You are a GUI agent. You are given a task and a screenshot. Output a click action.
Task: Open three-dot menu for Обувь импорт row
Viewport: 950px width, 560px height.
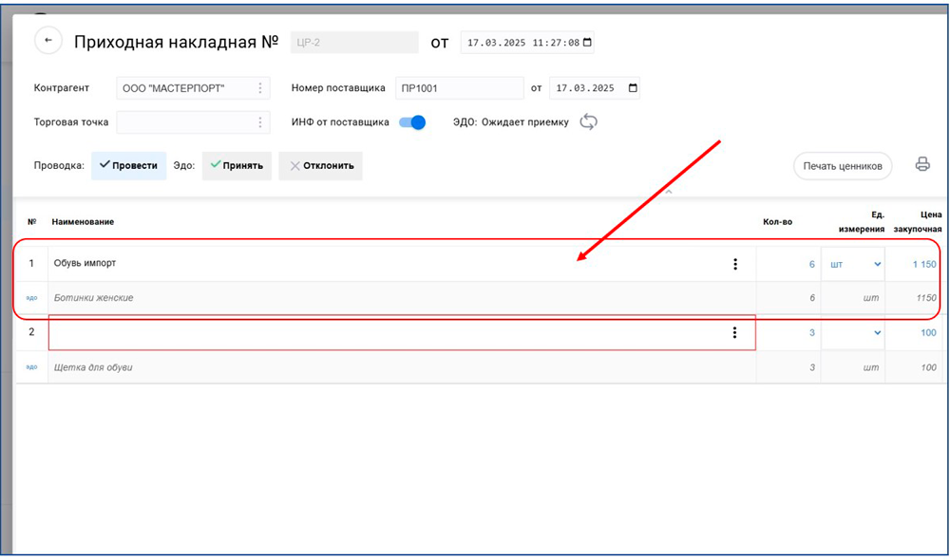tap(734, 264)
